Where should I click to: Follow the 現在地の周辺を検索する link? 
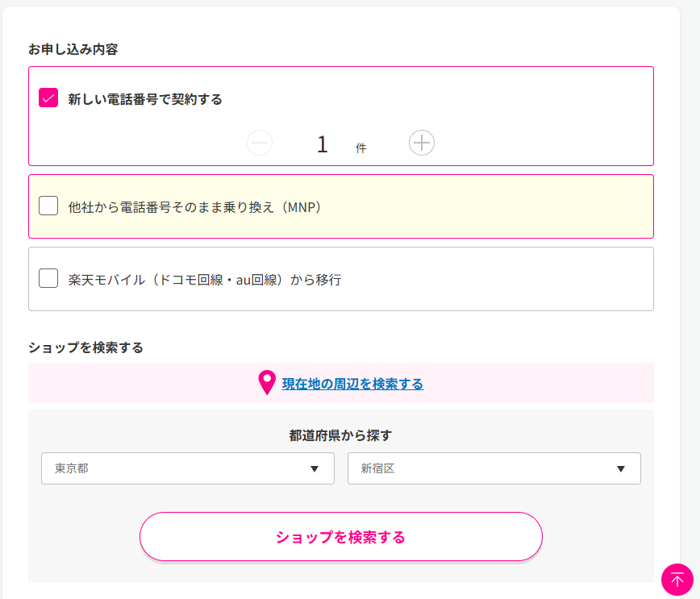tap(352, 384)
